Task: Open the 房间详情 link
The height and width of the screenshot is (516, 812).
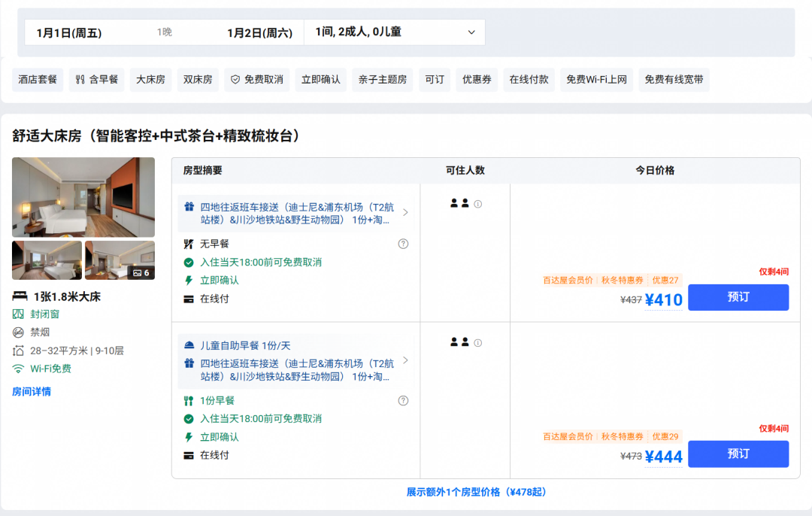Action: click(x=32, y=392)
